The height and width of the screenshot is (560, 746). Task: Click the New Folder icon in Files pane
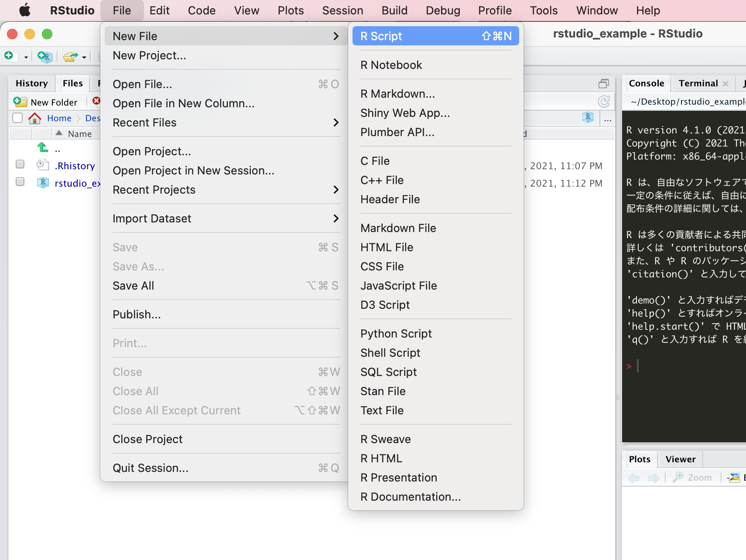[x=20, y=102]
